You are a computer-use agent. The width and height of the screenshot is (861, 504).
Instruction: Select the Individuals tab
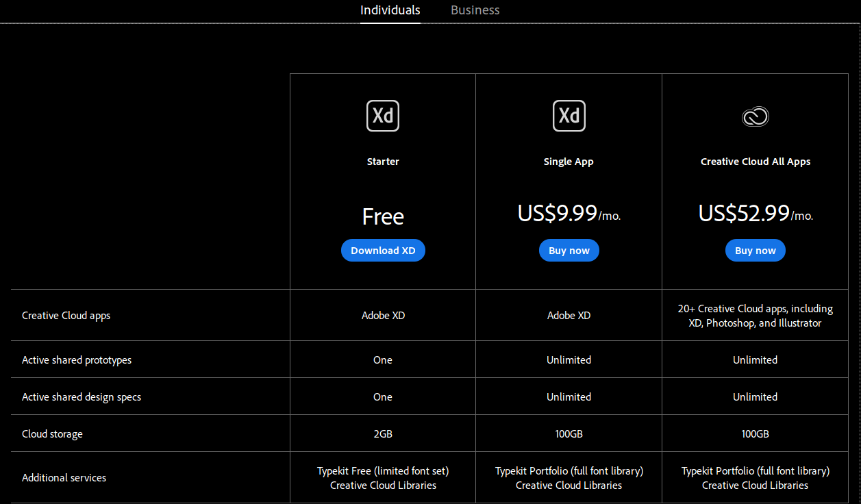pos(390,10)
